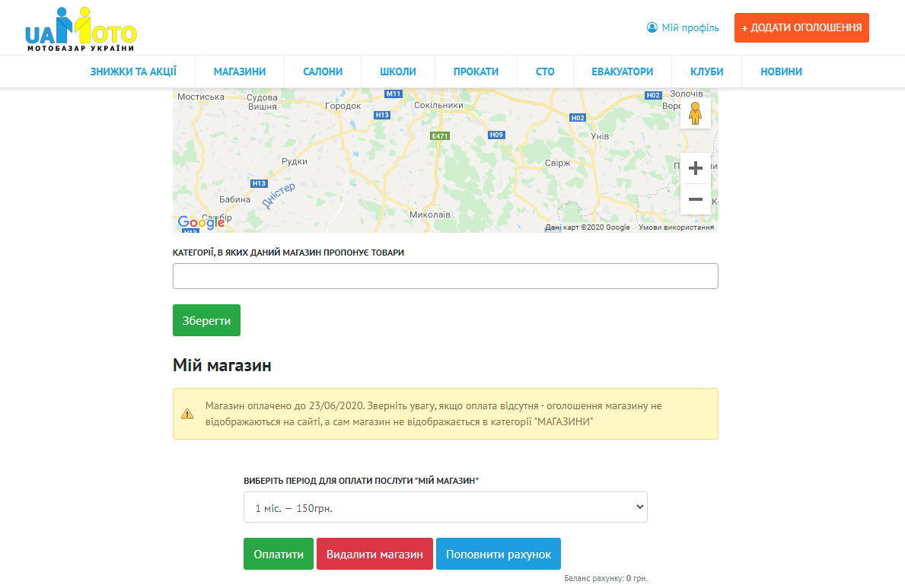Open КЛУБИ menu item
905x588 pixels.
(x=706, y=72)
